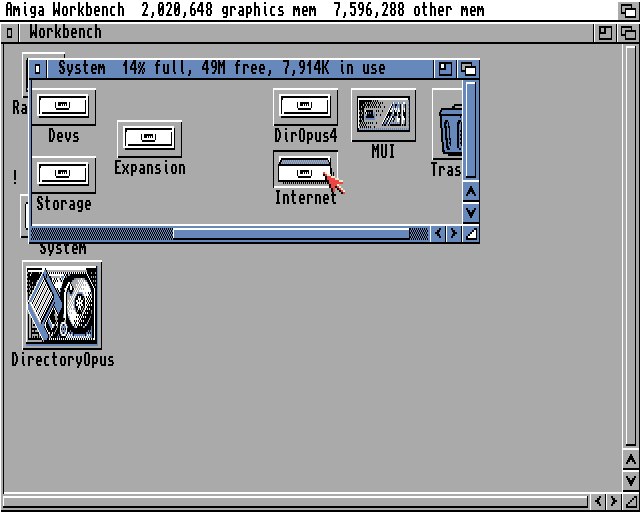This screenshot has height=512, width=640.
Task: Open the Devs drawer icon
Action: click(x=63, y=107)
